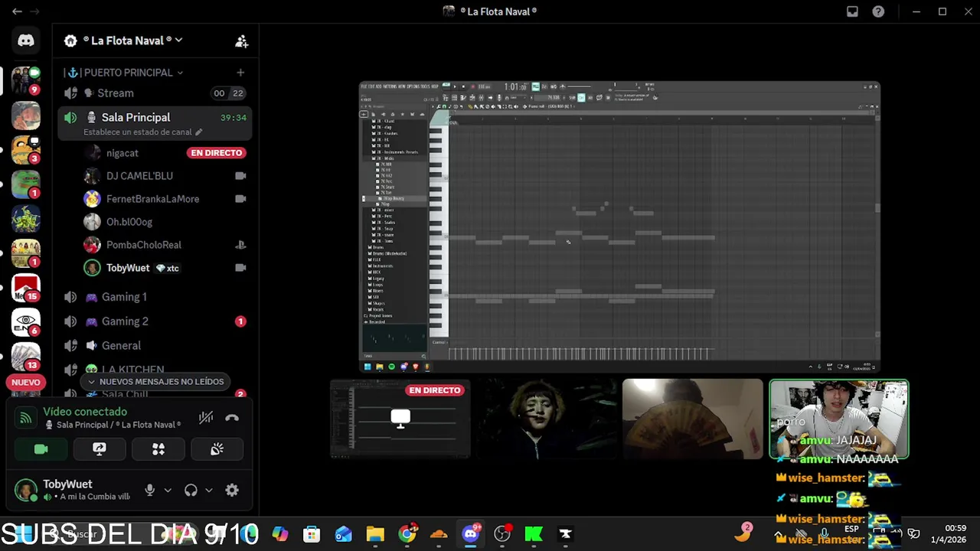The image size is (980, 551).
Task: Open input device options arrow next to microphone
Action: (x=168, y=491)
